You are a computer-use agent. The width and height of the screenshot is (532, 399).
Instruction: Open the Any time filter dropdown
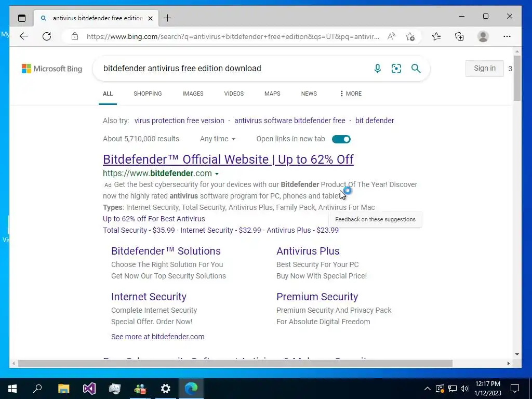pyautogui.click(x=218, y=139)
